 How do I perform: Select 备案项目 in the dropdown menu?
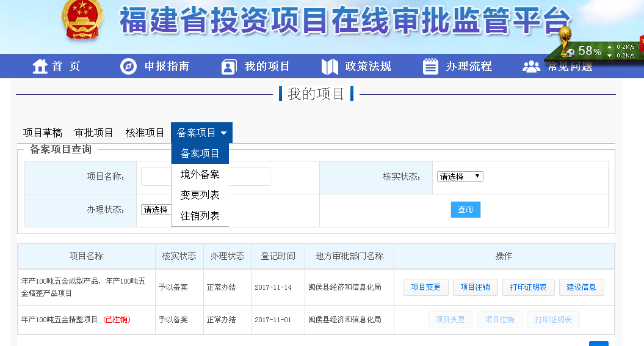[200, 153]
